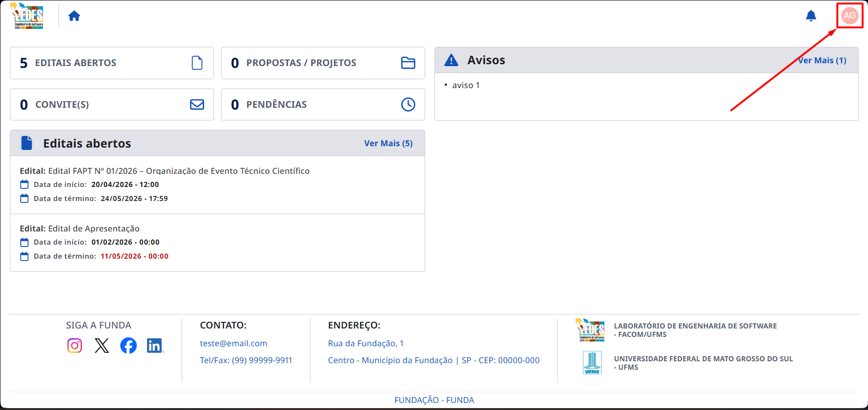Open the AG user avatar menu
The width and height of the screenshot is (868, 410).
pos(850,15)
